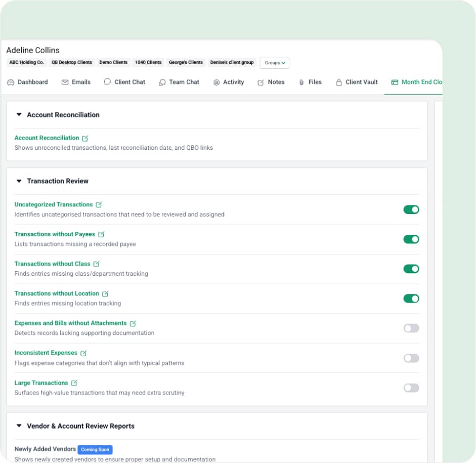Disable the Uncategorized Transactions toggle

coord(411,209)
